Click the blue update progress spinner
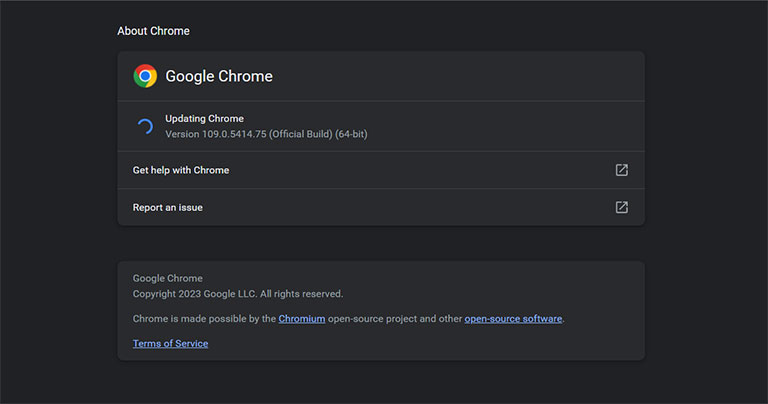768x404 pixels. tap(145, 126)
